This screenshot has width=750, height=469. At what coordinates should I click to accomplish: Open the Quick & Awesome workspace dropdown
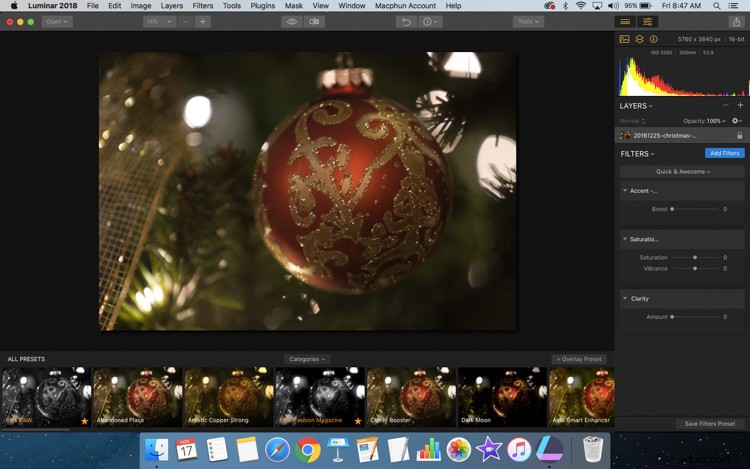[x=683, y=172]
